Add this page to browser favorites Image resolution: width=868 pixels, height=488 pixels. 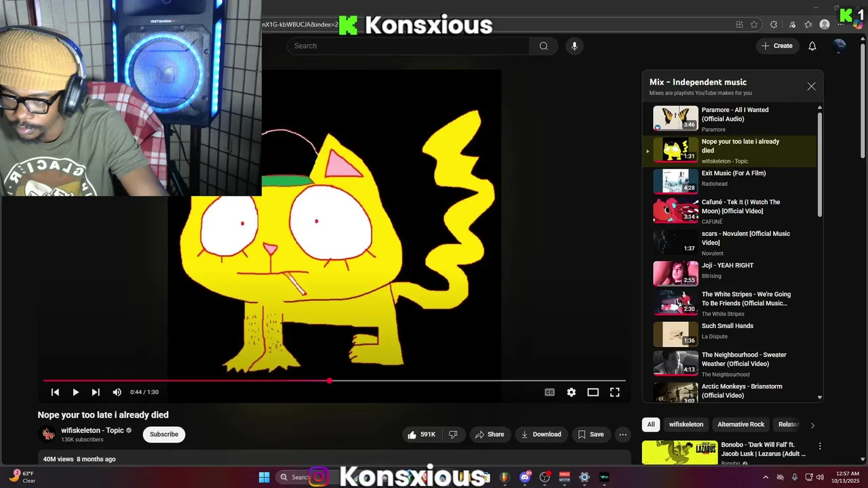tap(754, 24)
